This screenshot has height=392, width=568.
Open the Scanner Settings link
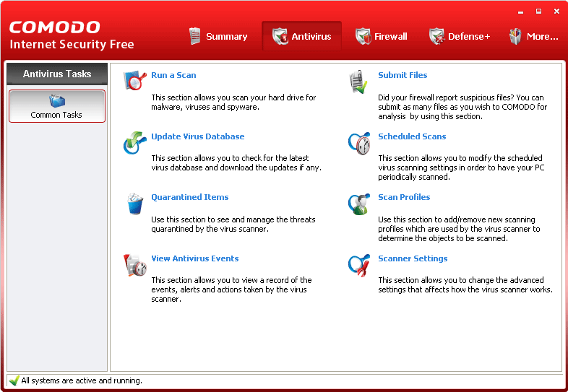point(413,258)
